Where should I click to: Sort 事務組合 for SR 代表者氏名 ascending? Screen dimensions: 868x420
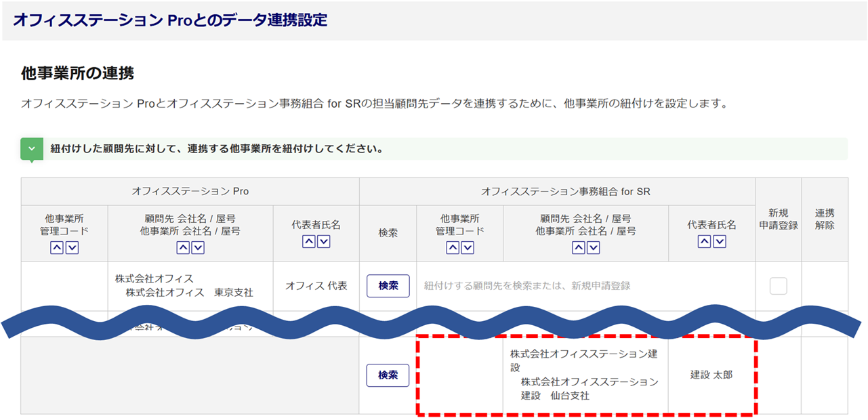(705, 242)
